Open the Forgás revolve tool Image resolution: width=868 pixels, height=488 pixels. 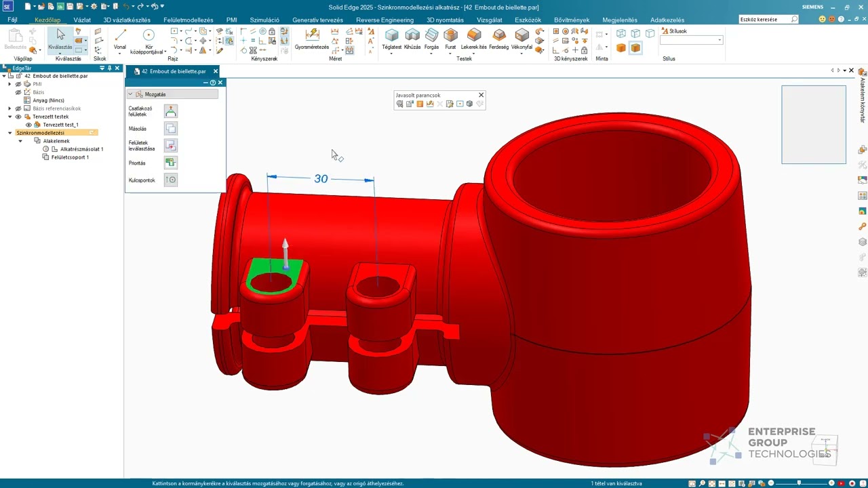point(431,39)
